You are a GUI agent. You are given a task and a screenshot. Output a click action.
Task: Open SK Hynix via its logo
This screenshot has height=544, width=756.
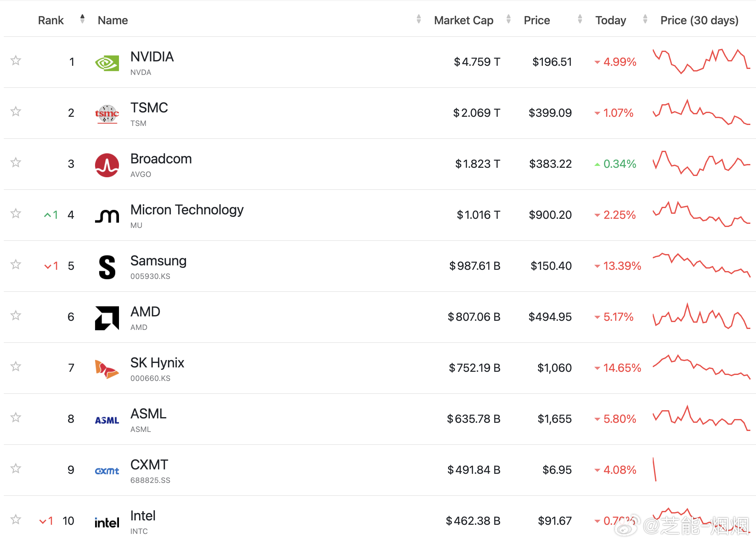pyautogui.click(x=107, y=369)
